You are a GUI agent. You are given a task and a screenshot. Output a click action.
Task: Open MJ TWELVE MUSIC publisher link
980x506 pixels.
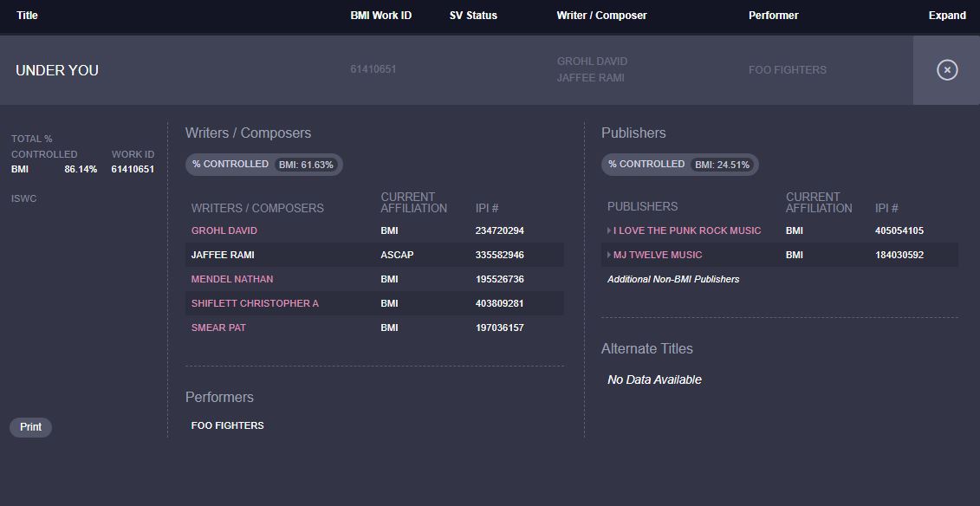(x=658, y=255)
